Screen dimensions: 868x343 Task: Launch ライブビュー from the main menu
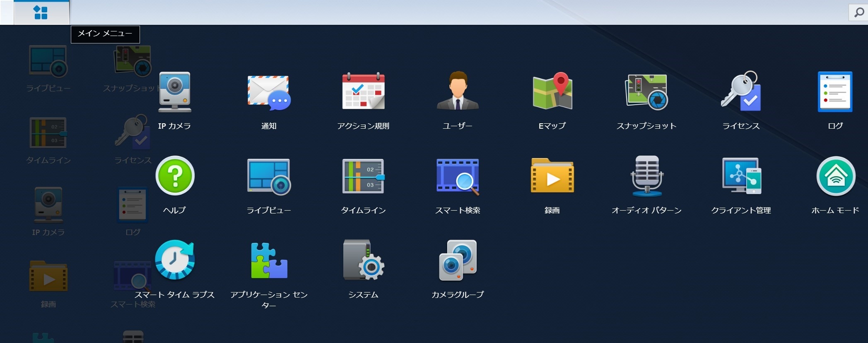click(269, 176)
